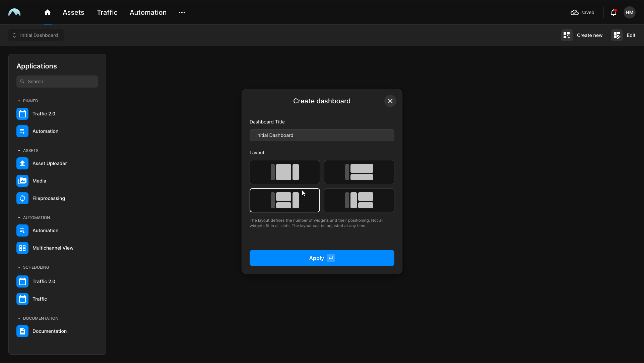This screenshot has height=363, width=644.
Task: Select the Fileprocessing icon
Action: pyautogui.click(x=22, y=198)
